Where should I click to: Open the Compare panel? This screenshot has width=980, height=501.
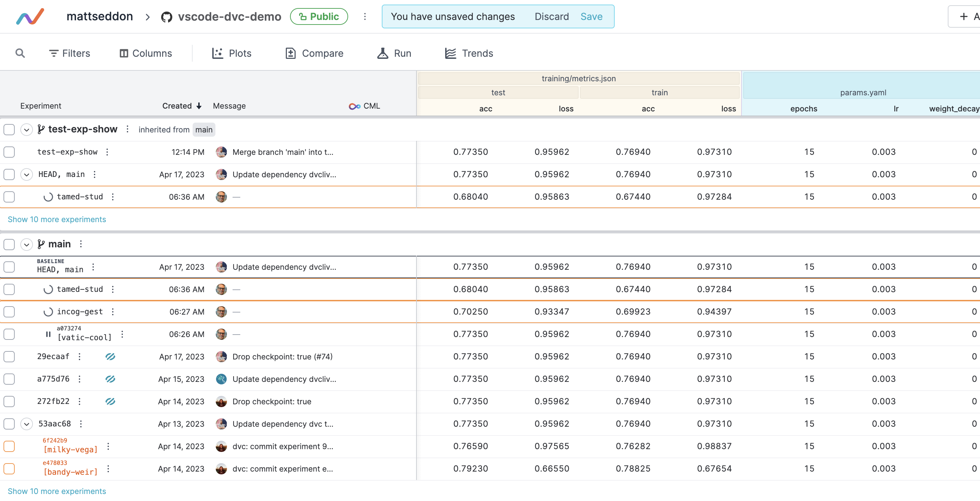[x=314, y=53]
